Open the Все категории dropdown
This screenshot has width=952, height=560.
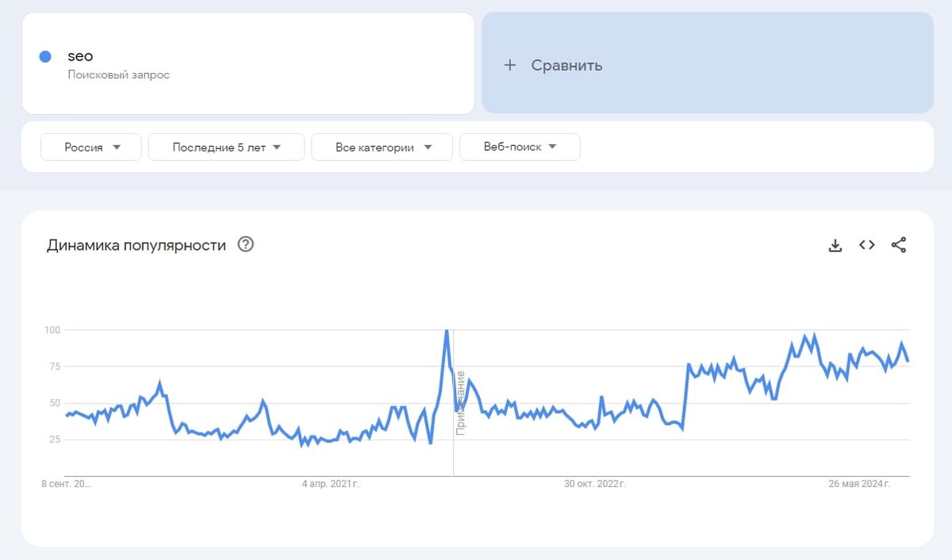[382, 147]
